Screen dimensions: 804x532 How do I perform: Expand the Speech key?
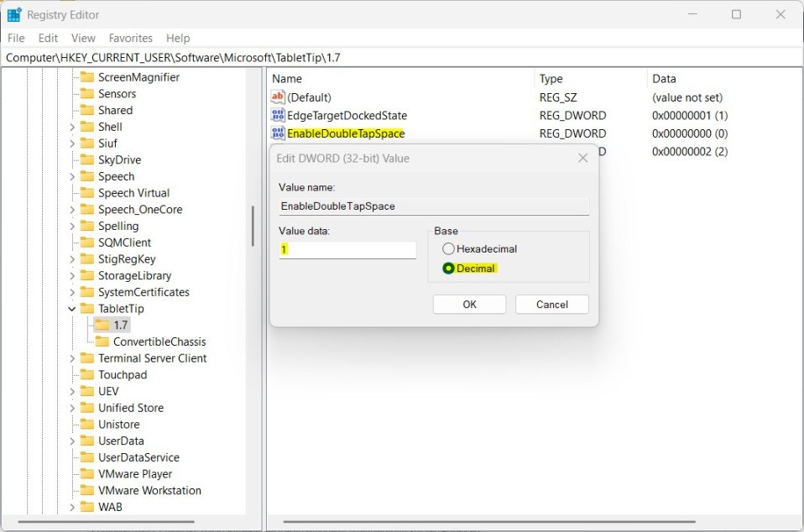(72, 177)
